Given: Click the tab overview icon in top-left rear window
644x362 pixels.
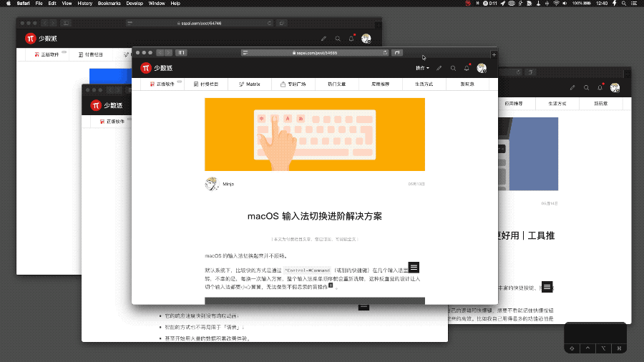Looking at the screenshot, I should [281, 24].
